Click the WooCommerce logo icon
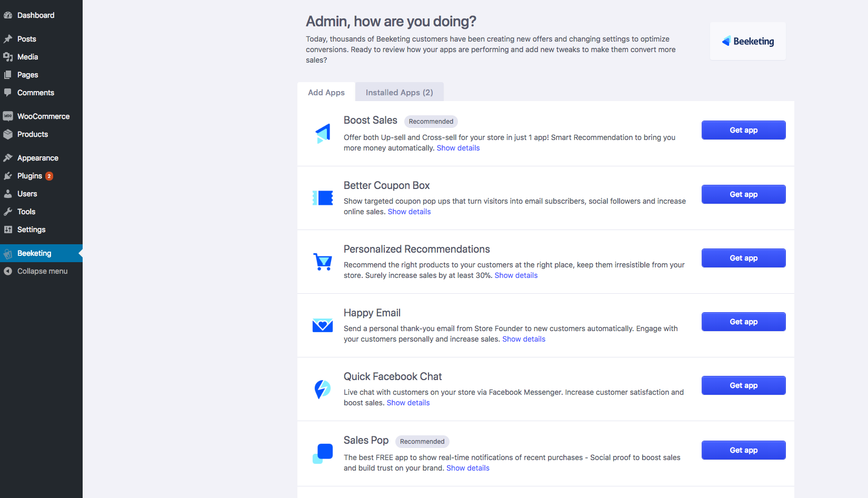The height and width of the screenshot is (498, 868). 8,116
